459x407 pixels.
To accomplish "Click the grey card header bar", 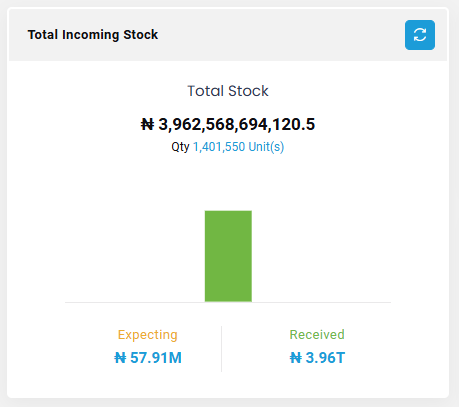I will tap(228, 35).
